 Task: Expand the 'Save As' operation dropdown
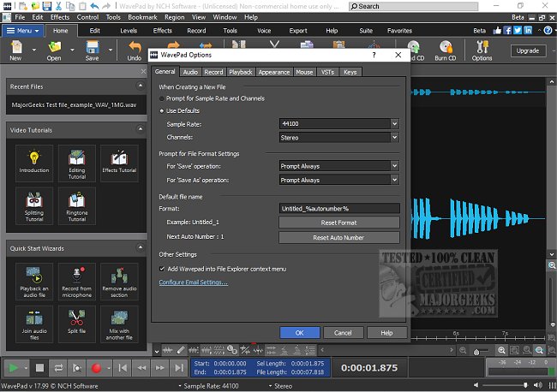pos(394,181)
